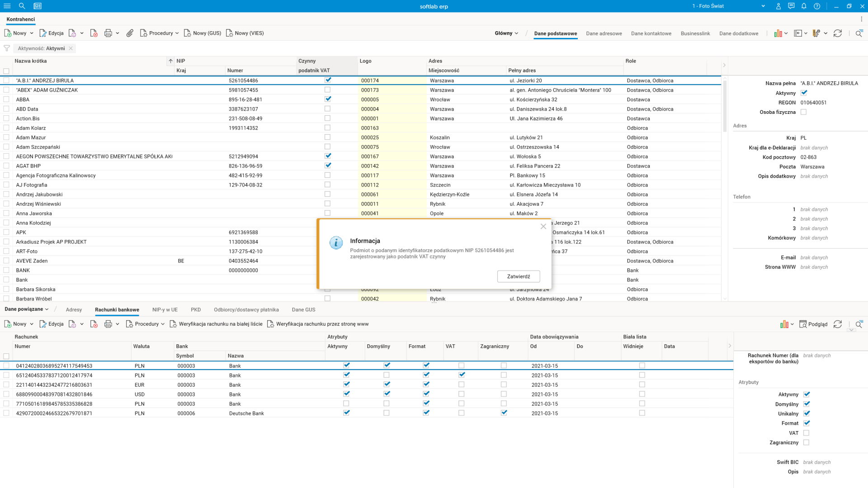Remove the Aktywność: Aktywni filter chip
This screenshot has width=868, height=488.
(71, 48)
